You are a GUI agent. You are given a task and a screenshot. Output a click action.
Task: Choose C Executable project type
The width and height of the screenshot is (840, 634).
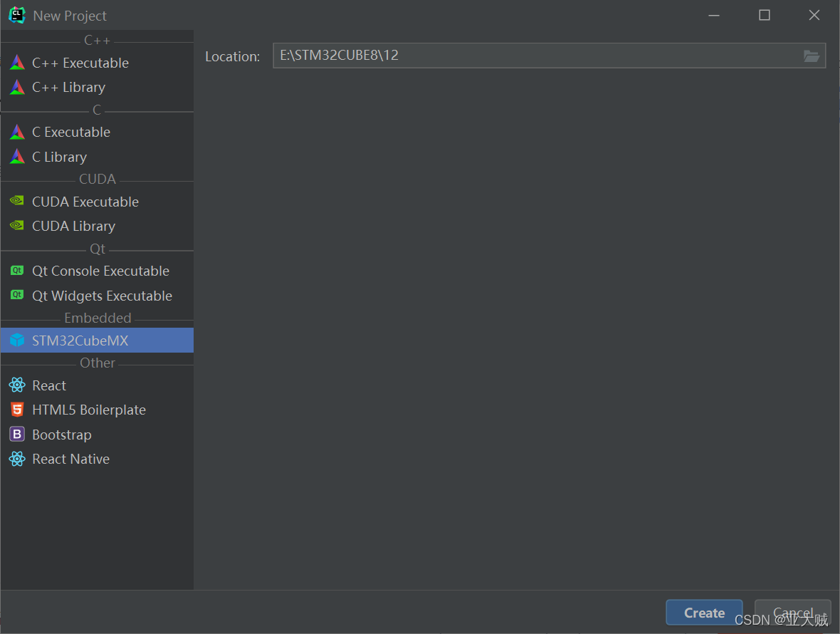coord(97,132)
